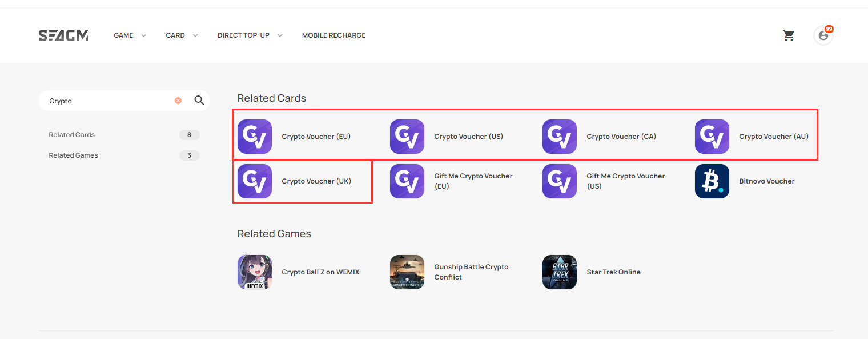This screenshot has width=868, height=339.
Task: Click the account notification badge 99
Action: [x=829, y=29]
